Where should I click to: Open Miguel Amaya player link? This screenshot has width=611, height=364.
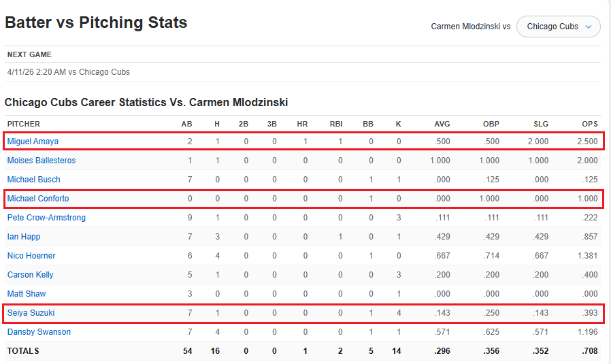(33, 142)
